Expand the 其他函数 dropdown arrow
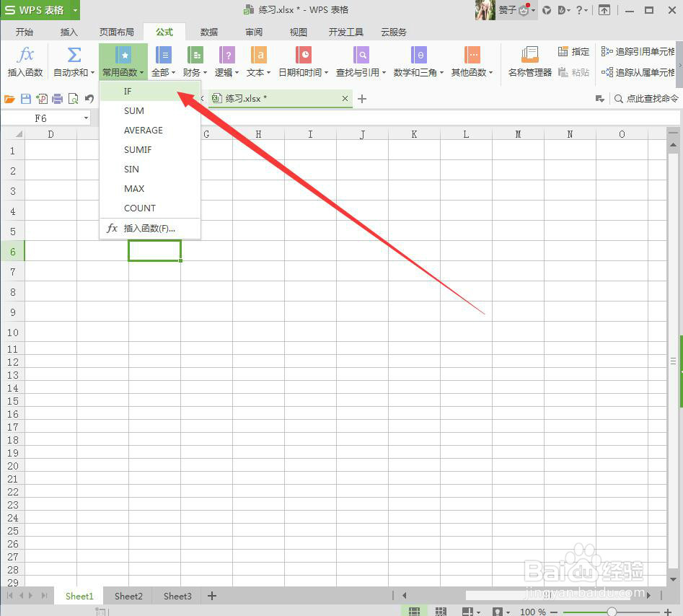The height and width of the screenshot is (616, 683). point(491,73)
